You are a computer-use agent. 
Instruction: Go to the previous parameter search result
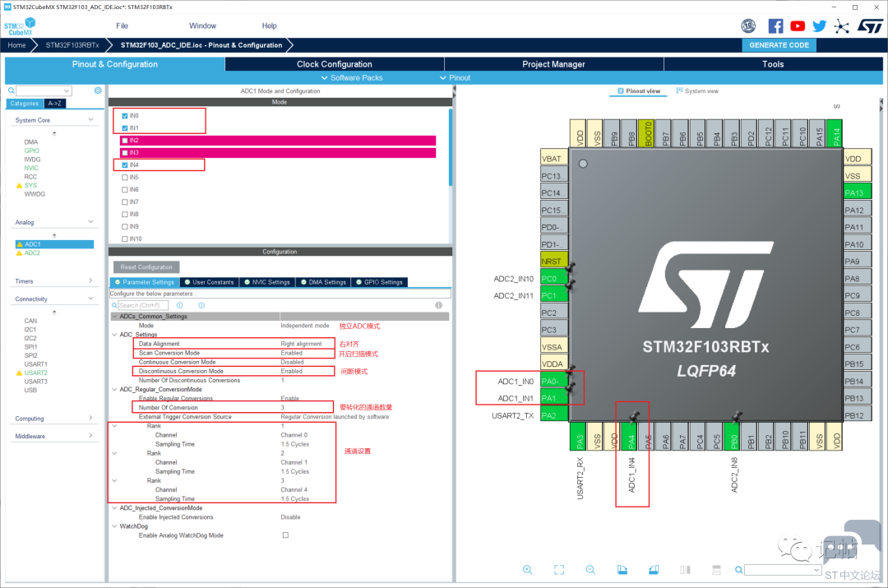pos(179,305)
